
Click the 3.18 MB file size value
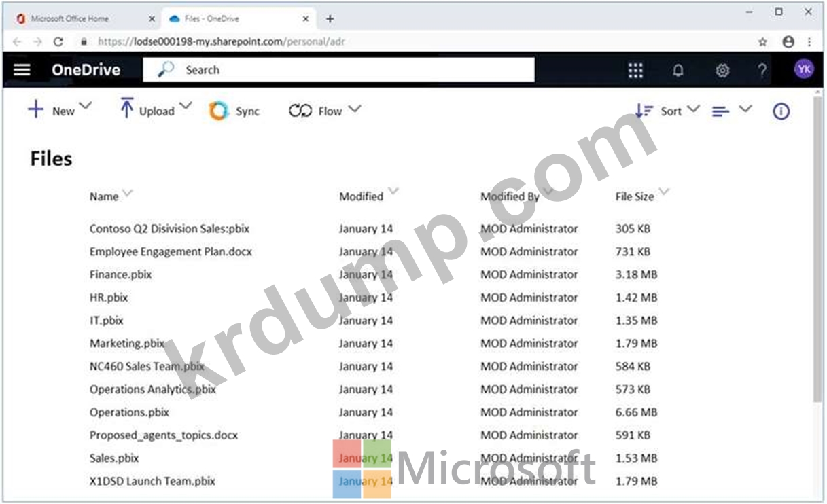coord(637,275)
